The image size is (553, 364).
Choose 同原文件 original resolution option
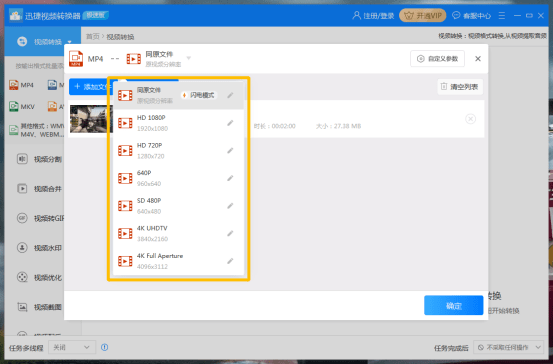tap(178, 95)
